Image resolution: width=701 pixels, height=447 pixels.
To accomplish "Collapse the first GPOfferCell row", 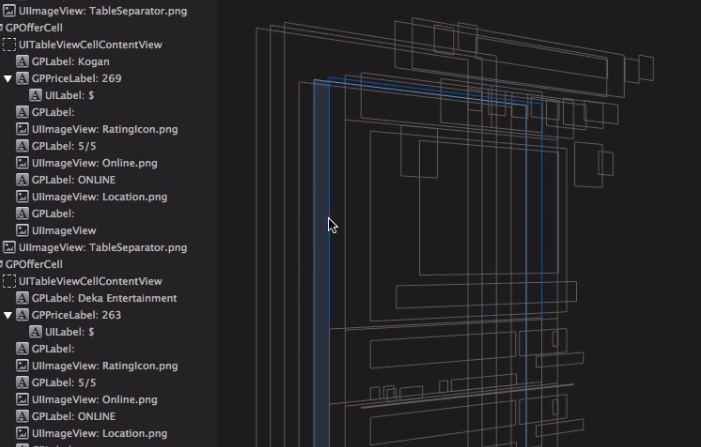I will tap(1, 28).
